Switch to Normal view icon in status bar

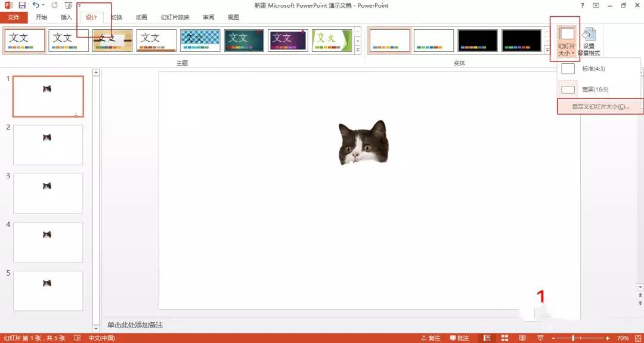487,338
